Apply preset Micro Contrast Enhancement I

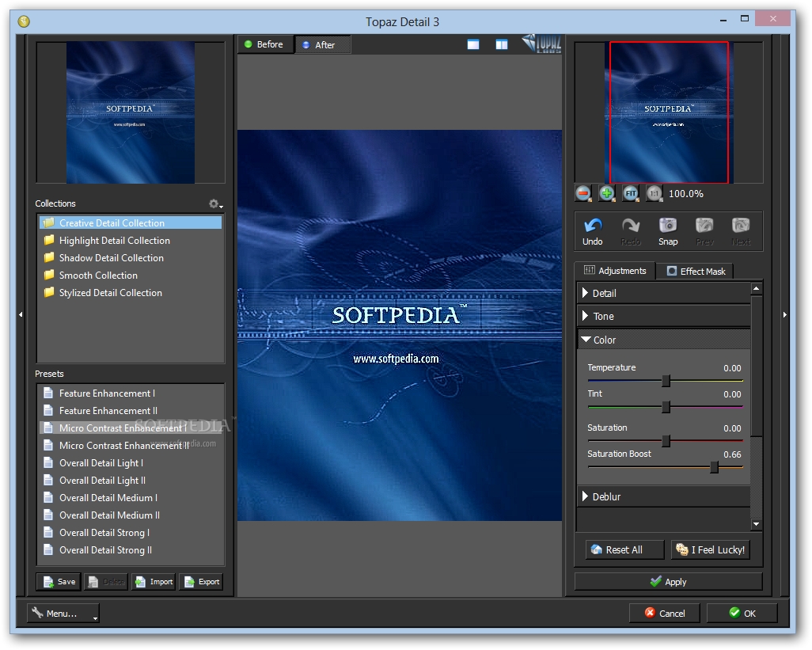point(131,428)
